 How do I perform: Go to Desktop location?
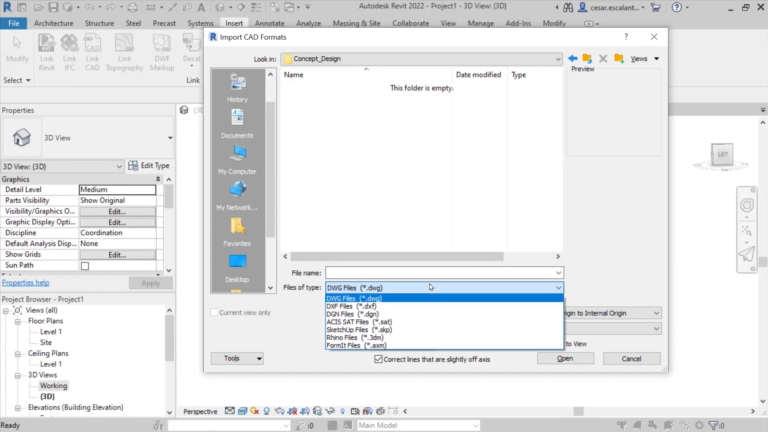[238, 268]
